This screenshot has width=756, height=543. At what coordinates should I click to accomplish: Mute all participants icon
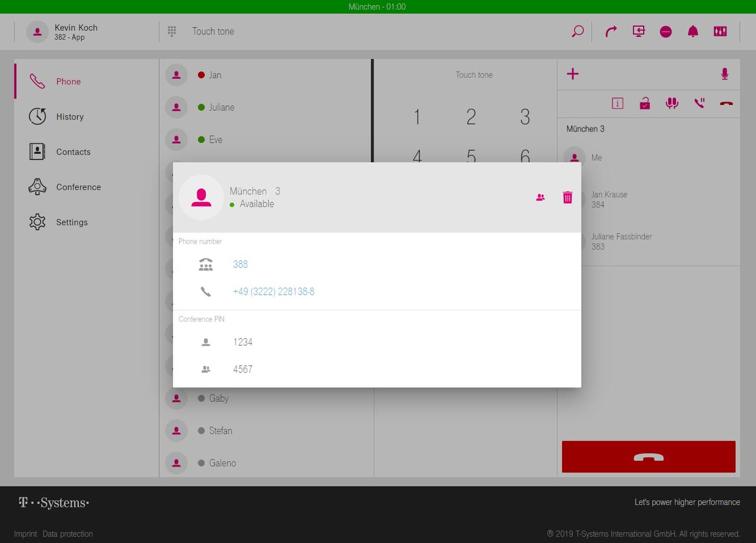click(672, 103)
